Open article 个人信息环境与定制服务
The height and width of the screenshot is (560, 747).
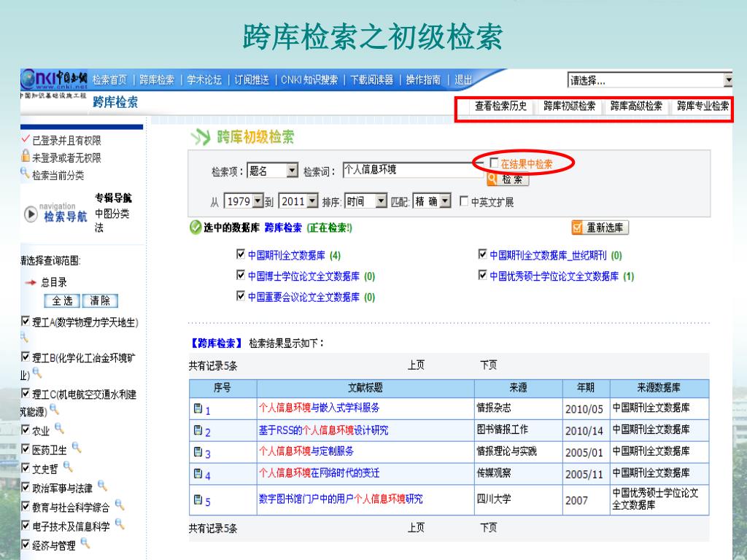pos(306,451)
